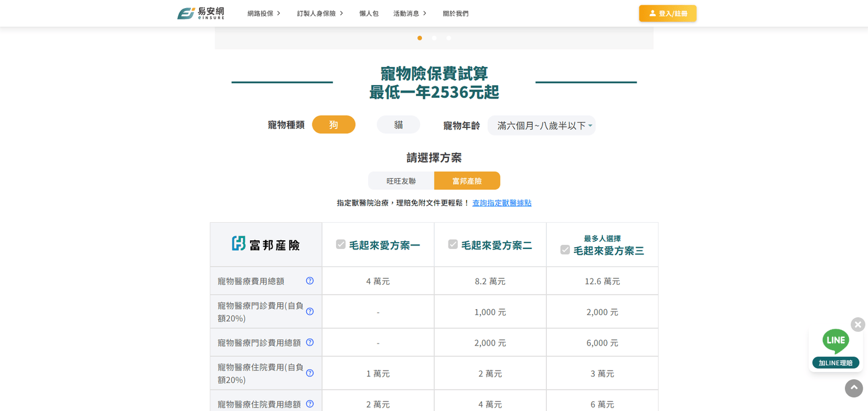This screenshot has height=411, width=868.
Task: Switch to the 旺旺友聯 plan tab
Action: click(401, 181)
